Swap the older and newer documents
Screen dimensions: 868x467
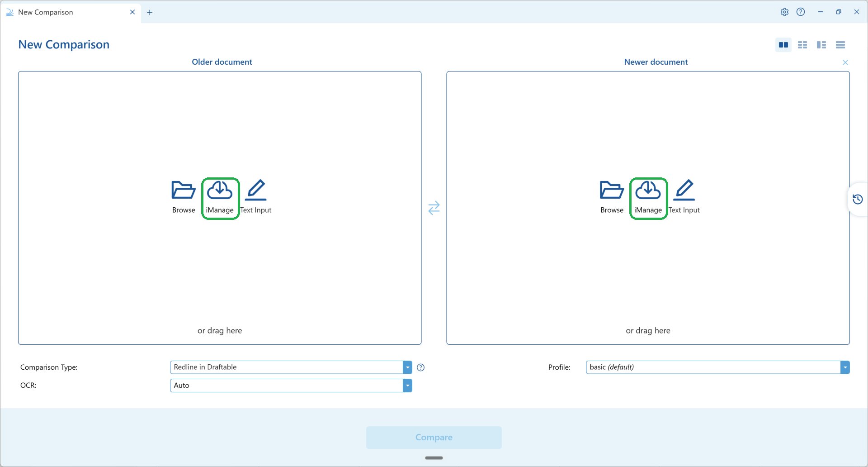tap(434, 208)
